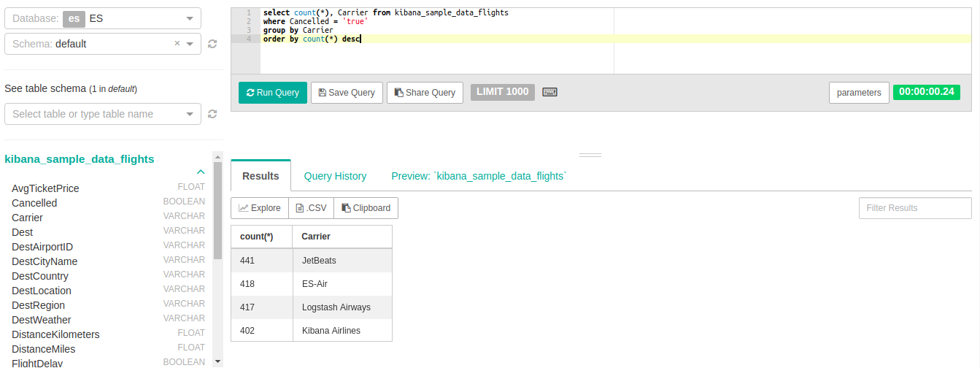
Task: Select the ES-Air result cell
Action: coord(342,284)
